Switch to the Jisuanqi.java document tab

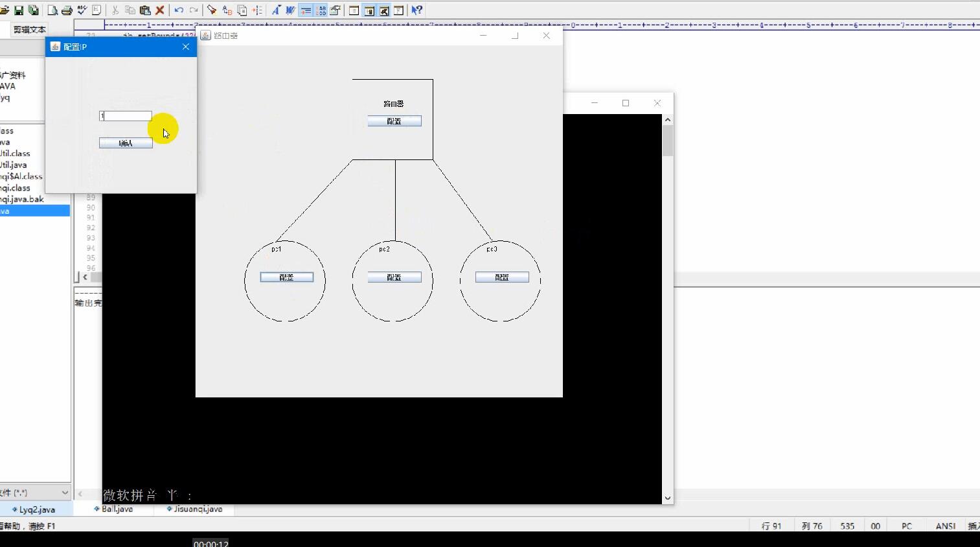pyautogui.click(x=194, y=509)
